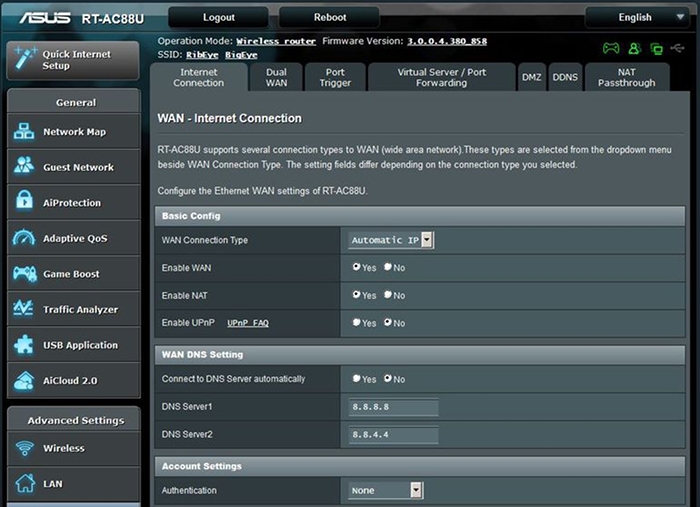Click the Basic Config section header
The image size is (700, 507).
pyautogui.click(x=420, y=216)
